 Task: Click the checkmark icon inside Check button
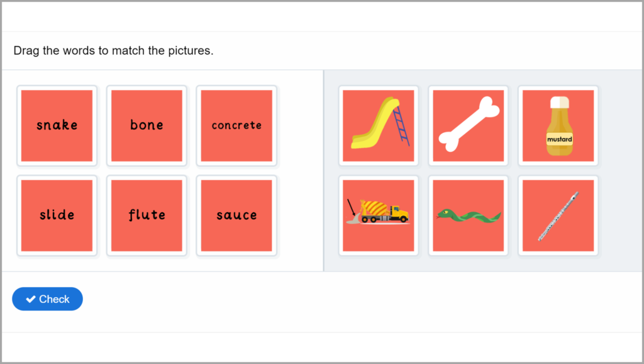click(30, 299)
